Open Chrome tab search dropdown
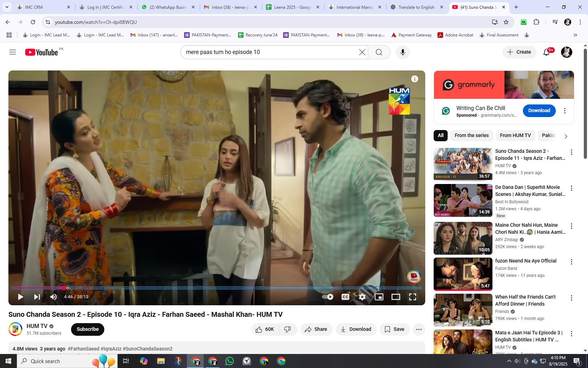Screen dimensions: 588x368 point(7,7)
